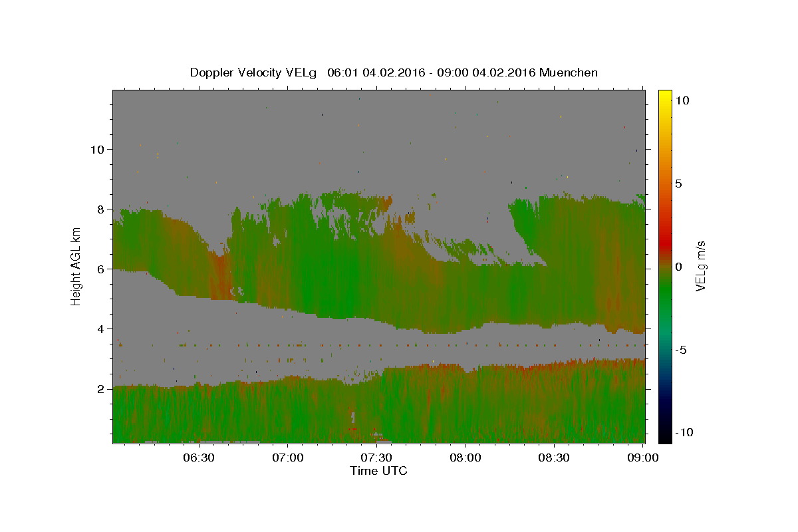The width and height of the screenshot is (798, 532).
Task: Click the yellow top of the colorbar
Action: coord(665,94)
